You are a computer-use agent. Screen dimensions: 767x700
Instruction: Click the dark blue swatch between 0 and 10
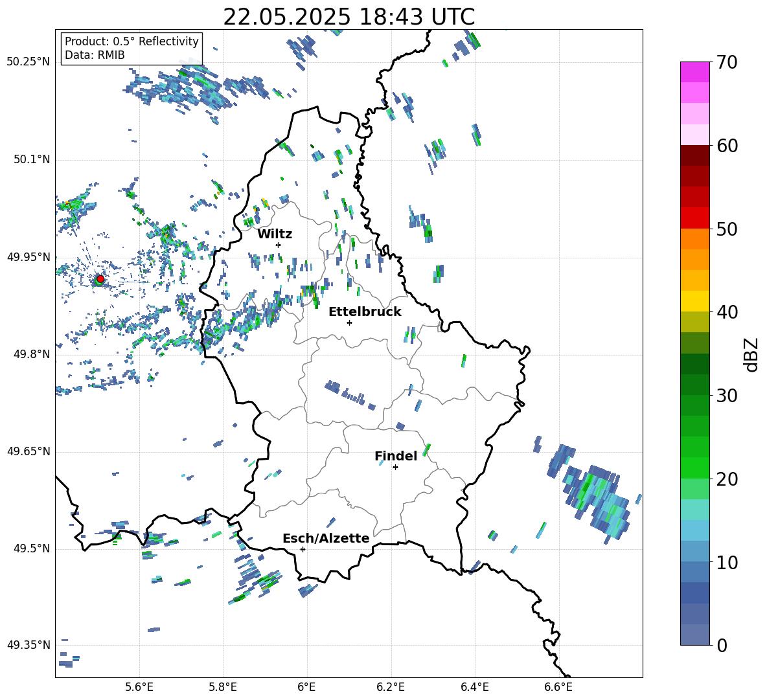(x=694, y=593)
